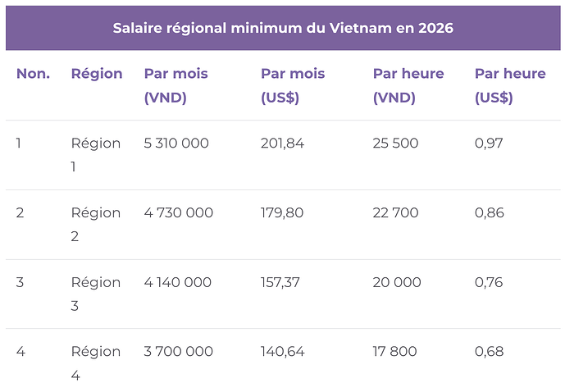Click the 'Région' column header
The width and height of the screenshot is (565, 392).
[x=97, y=74]
